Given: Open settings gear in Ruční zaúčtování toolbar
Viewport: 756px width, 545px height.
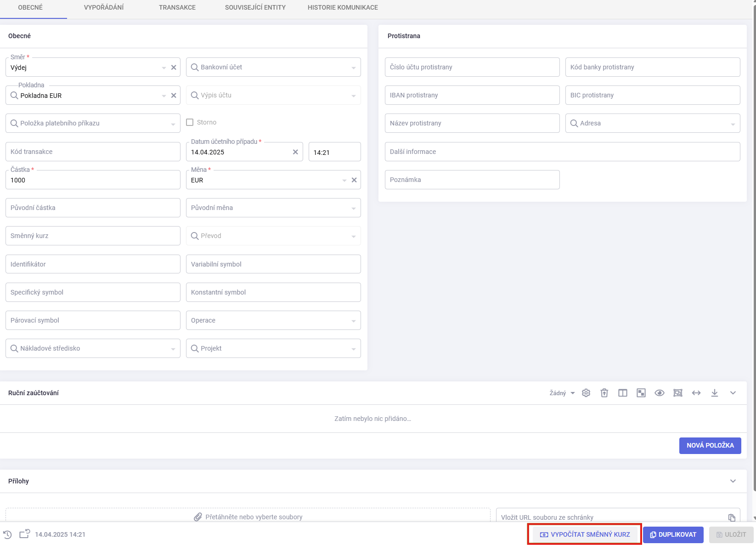Looking at the screenshot, I should pos(586,393).
